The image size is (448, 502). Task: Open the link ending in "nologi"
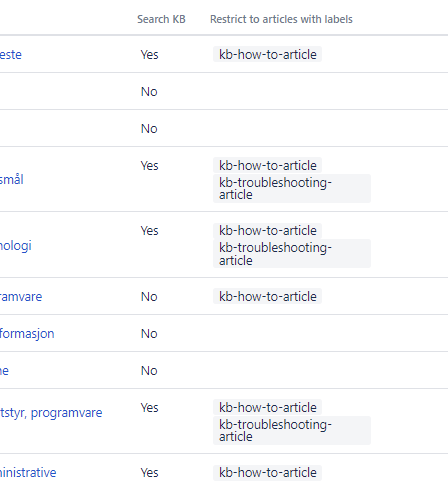(16, 246)
